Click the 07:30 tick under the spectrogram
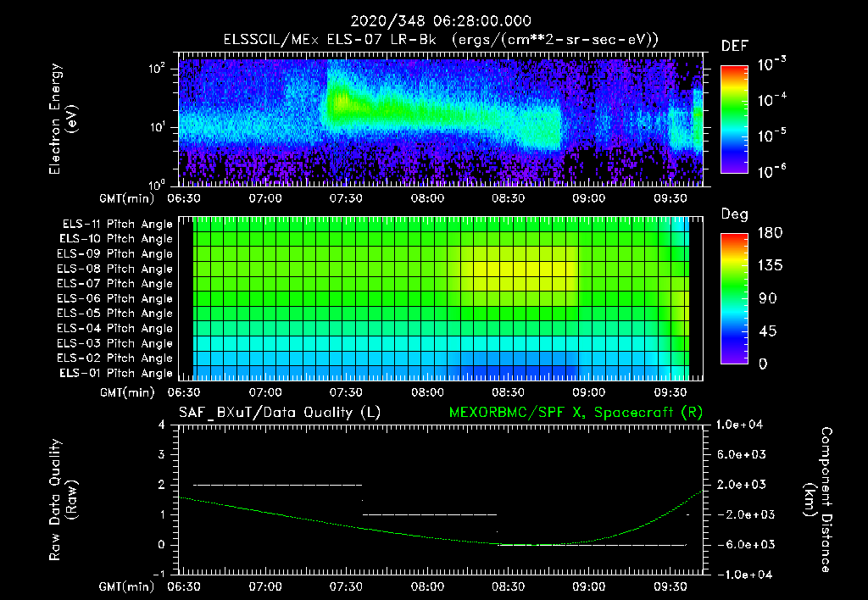The width and height of the screenshot is (868, 600). [346, 198]
